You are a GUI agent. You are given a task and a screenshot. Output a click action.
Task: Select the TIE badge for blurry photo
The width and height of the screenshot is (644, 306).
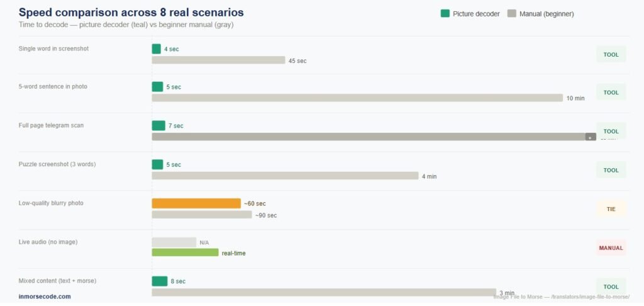[611, 208]
